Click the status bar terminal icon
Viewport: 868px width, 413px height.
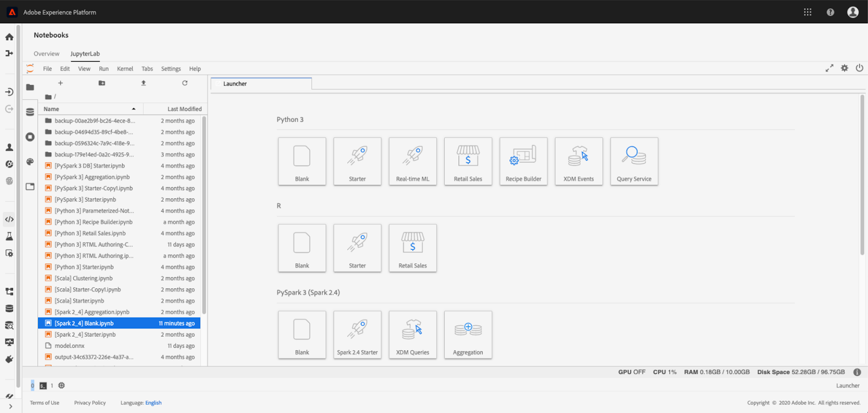(43, 385)
